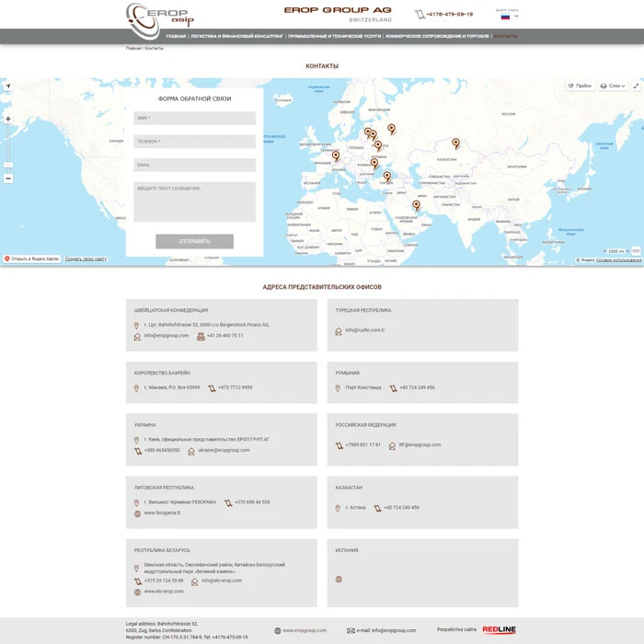Click the header phone number +4176-475-09-19
Viewport: 644px width, 644px height.
450,15
